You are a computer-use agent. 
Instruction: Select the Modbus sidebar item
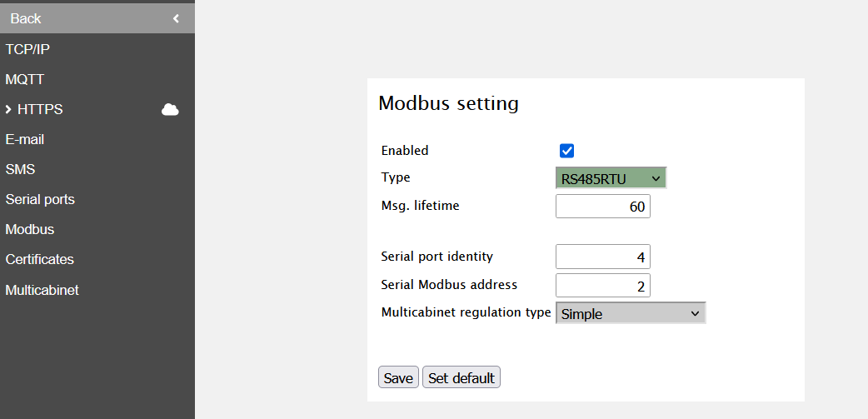click(x=30, y=229)
